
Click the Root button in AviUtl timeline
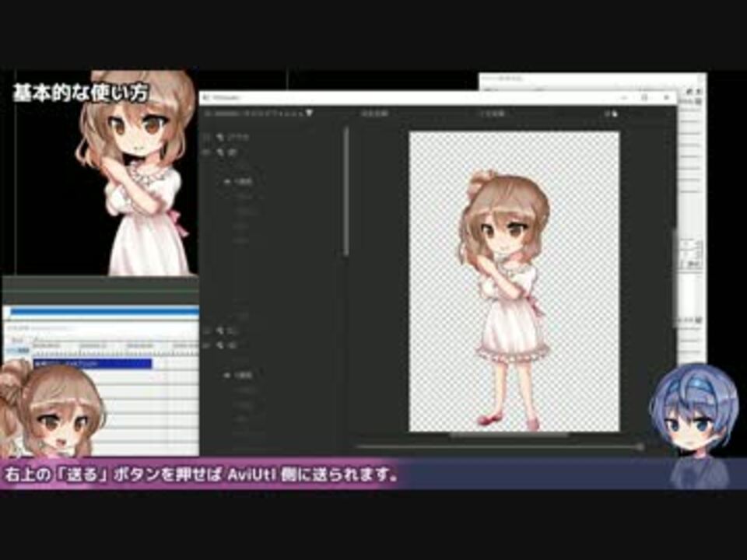click(x=17, y=341)
